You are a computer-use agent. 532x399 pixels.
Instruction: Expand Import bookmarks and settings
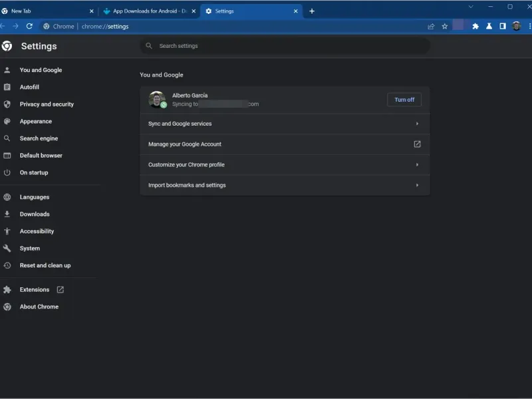(285, 186)
